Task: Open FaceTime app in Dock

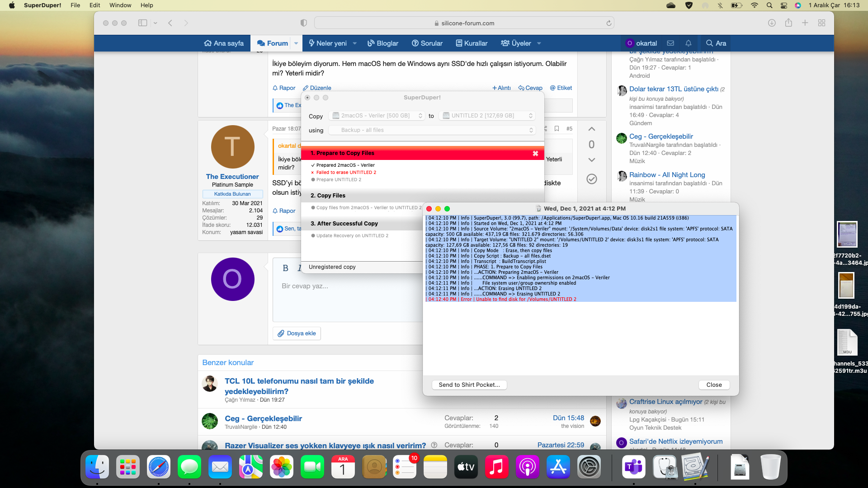Action: (x=312, y=467)
